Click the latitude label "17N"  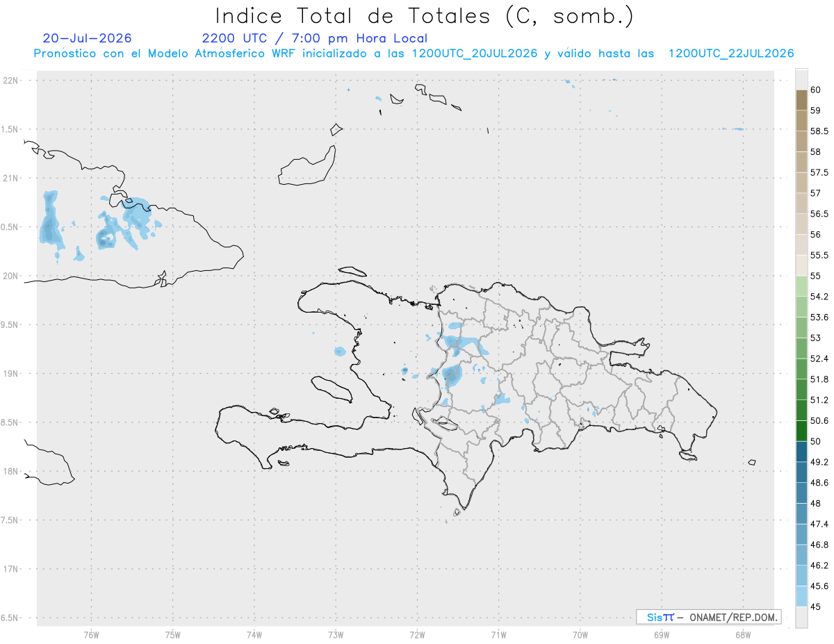coord(10,569)
